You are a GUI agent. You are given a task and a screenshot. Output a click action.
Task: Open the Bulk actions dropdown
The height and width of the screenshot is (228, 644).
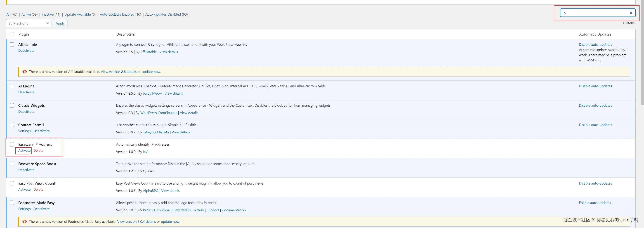(x=29, y=24)
